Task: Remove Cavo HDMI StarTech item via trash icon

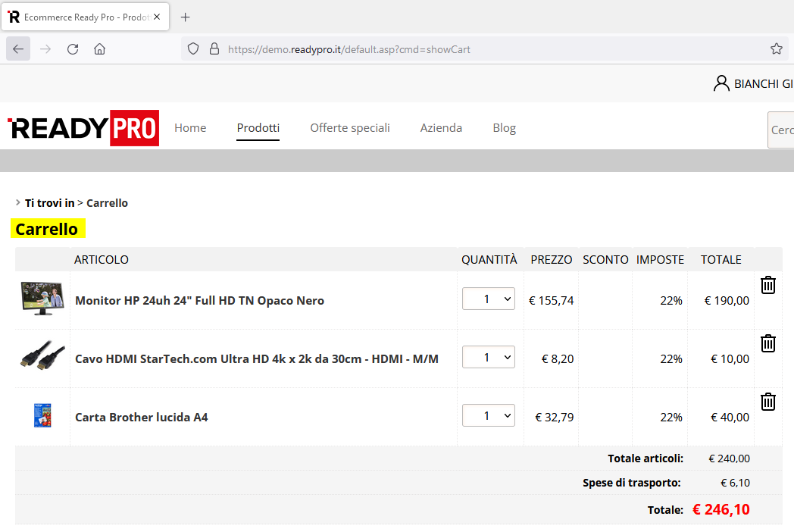Action: click(768, 343)
